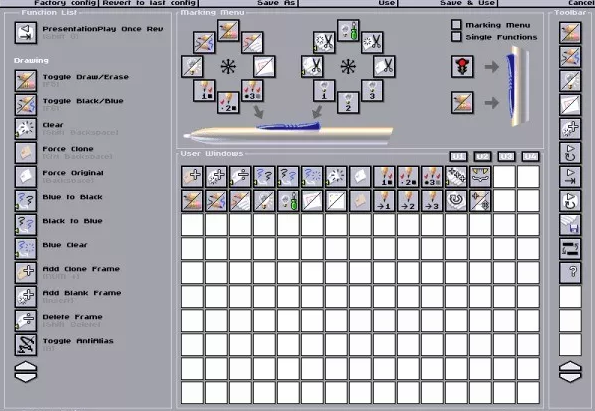Click the help question mark toolbar icon
595x411 pixels.
[570, 272]
